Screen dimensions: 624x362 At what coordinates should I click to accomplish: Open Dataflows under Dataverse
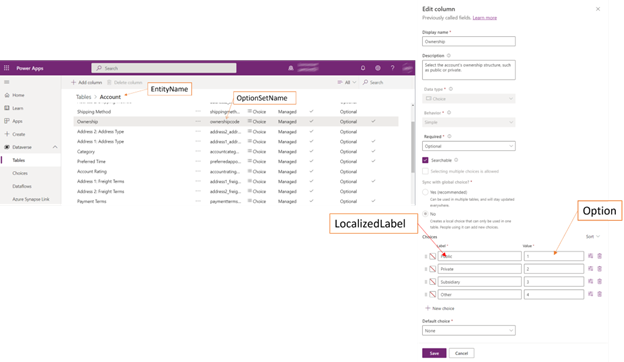(x=22, y=186)
